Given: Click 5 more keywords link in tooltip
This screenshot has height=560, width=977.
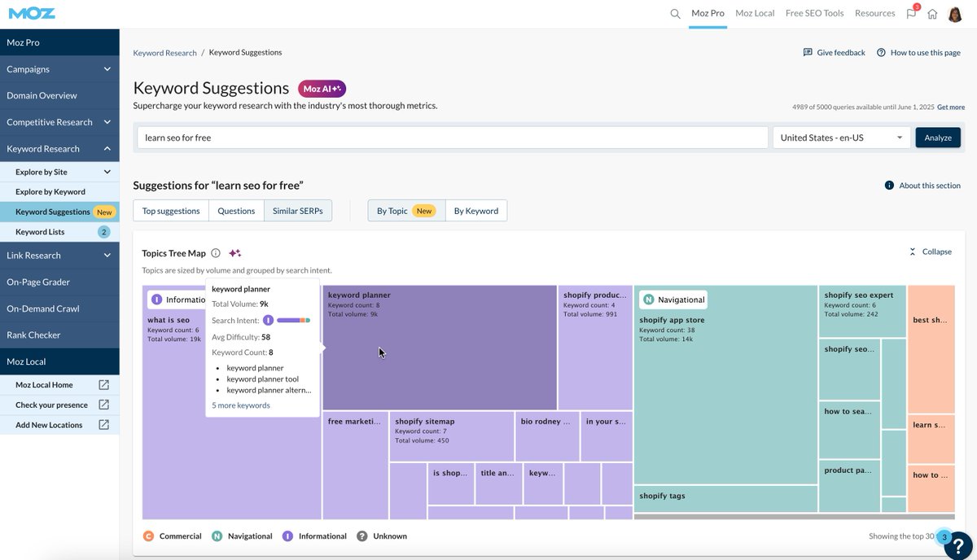Looking at the screenshot, I should click(241, 405).
